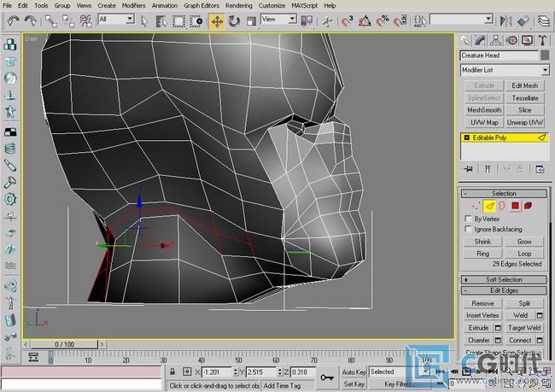Activate the Select and Move tool
This screenshot has width=555, height=392.
click(x=217, y=21)
